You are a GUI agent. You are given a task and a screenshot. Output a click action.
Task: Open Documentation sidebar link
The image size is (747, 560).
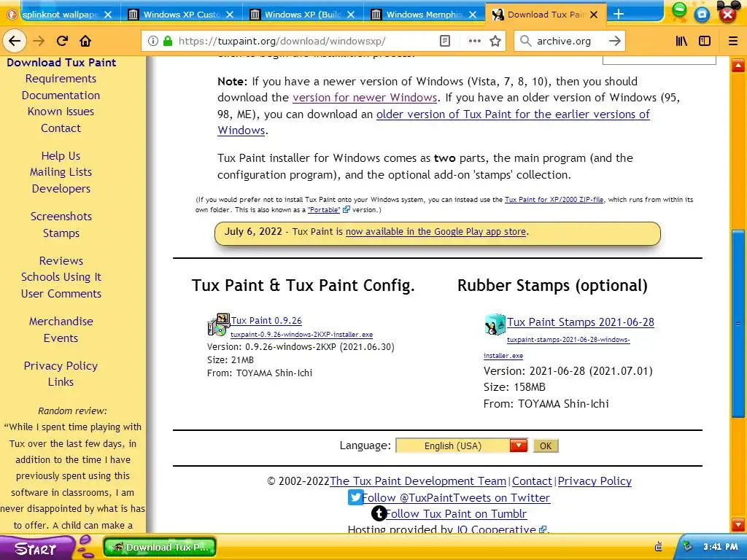click(61, 96)
